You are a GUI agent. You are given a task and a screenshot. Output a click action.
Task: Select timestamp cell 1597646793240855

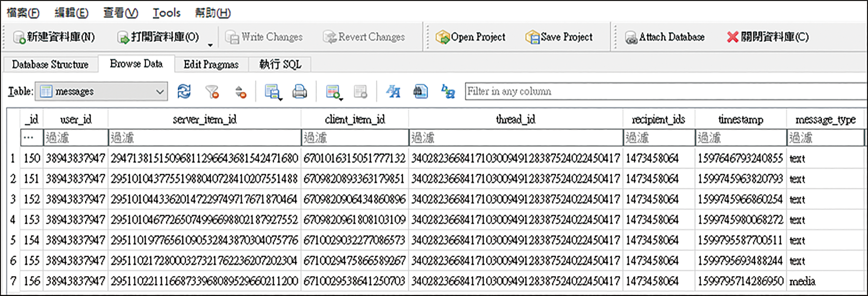741,158
